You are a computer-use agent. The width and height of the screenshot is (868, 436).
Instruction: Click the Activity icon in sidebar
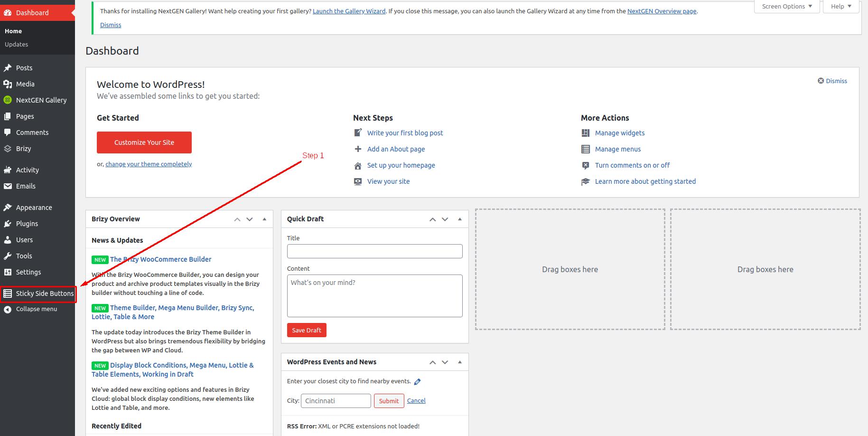pyautogui.click(x=8, y=170)
